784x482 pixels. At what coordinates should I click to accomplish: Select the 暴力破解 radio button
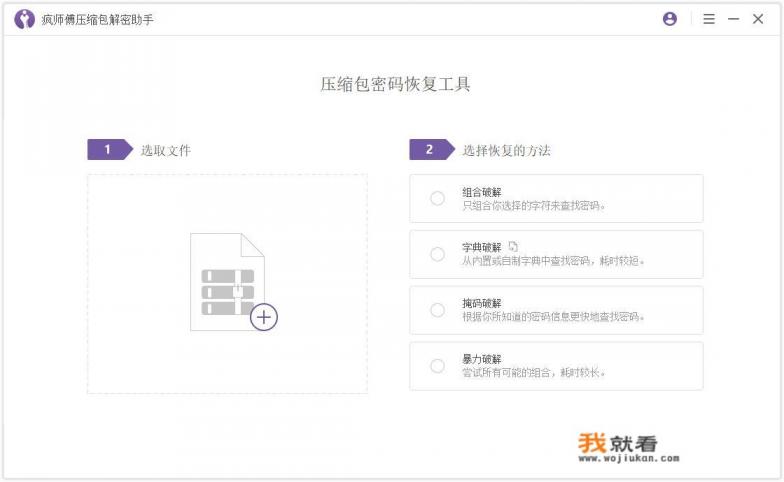pos(437,366)
